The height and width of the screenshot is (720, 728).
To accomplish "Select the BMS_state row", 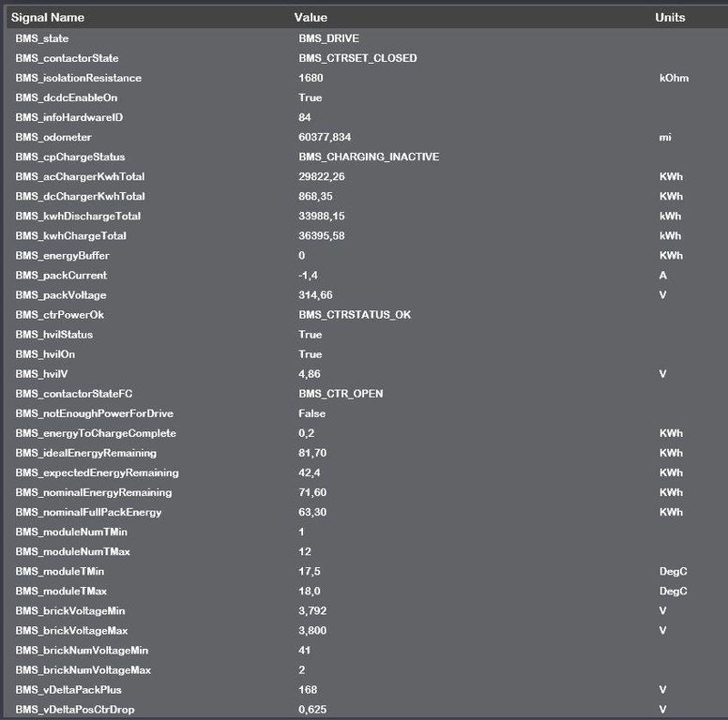I will click(367, 38).
